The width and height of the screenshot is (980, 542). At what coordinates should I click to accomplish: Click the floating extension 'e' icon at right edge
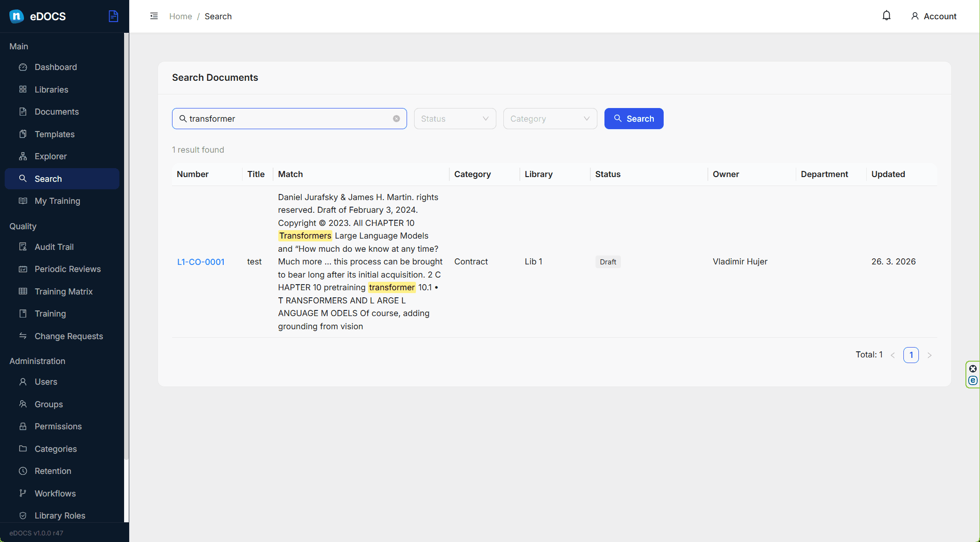[x=973, y=380]
